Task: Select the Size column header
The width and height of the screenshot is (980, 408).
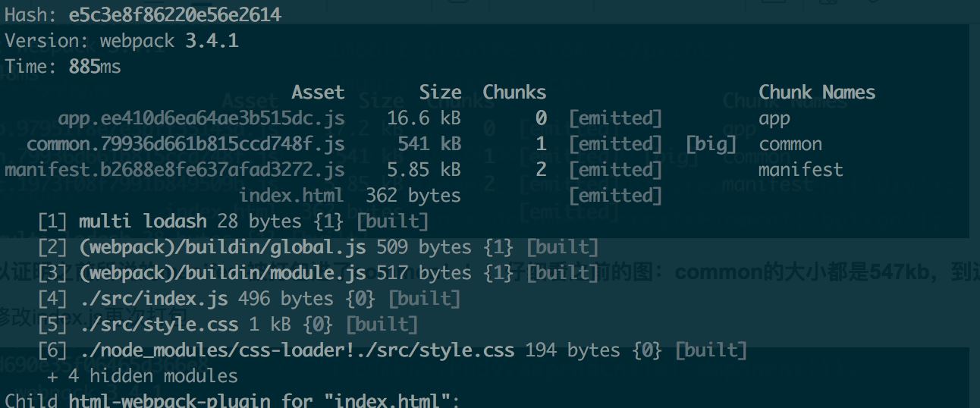Action: click(x=440, y=93)
